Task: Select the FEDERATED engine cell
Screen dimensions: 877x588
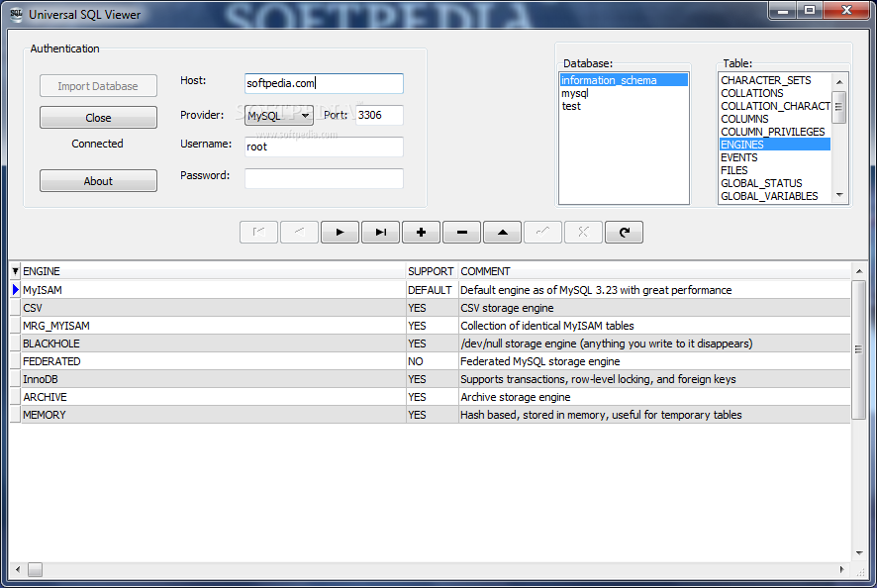Action: pyautogui.click(x=213, y=361)
